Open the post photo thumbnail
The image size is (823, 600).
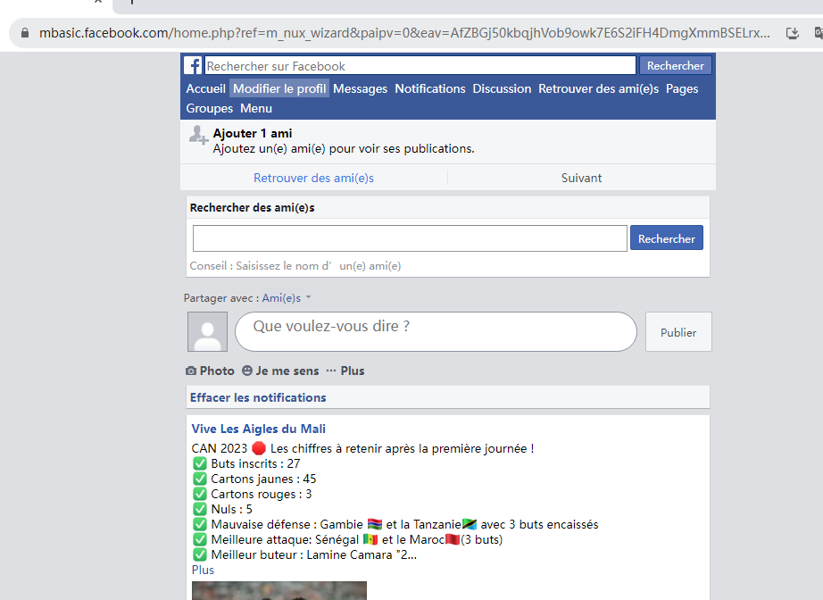[x=279, y=591]
